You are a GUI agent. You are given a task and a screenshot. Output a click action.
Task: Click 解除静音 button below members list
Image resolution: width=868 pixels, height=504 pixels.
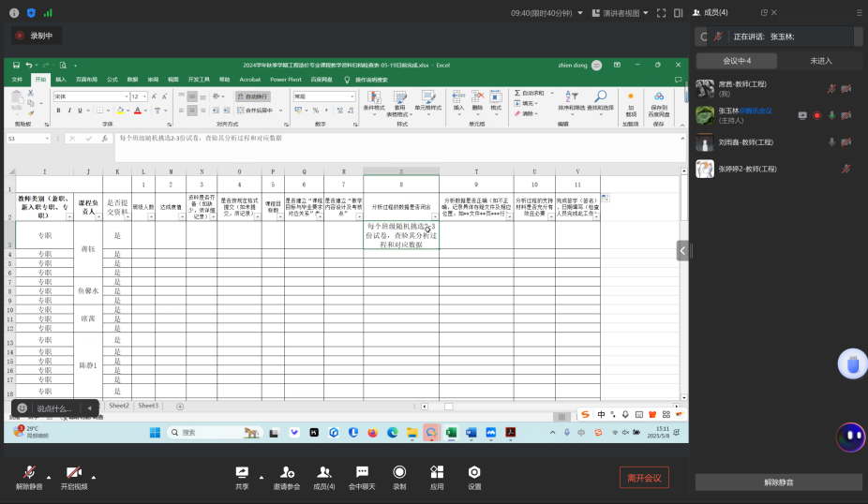(778, 482)
